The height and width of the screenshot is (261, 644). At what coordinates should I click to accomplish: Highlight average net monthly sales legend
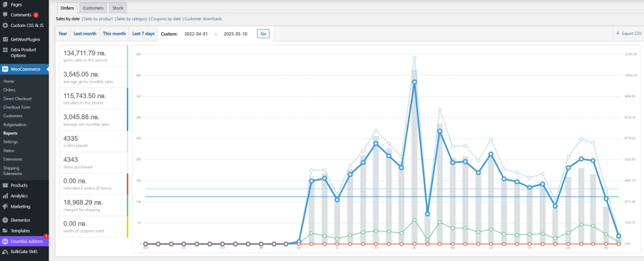click(93, 120)
